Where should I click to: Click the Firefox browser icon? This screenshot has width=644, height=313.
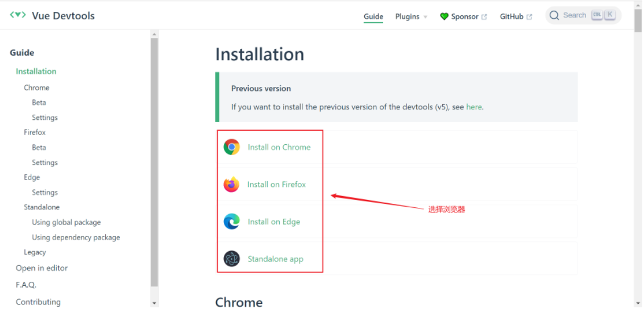point(231,185)
